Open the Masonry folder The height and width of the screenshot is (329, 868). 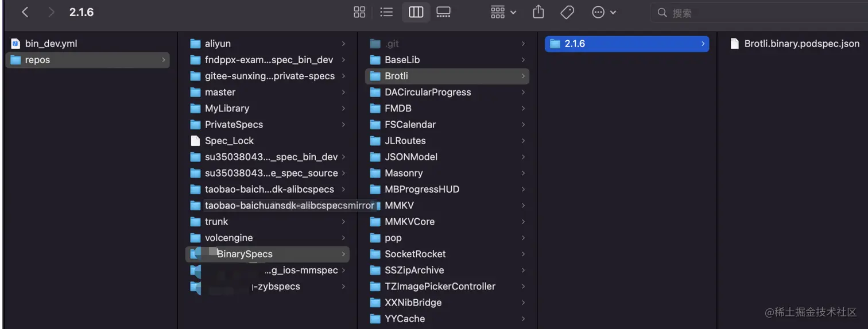pyautogui.click(x=447, y=173)
